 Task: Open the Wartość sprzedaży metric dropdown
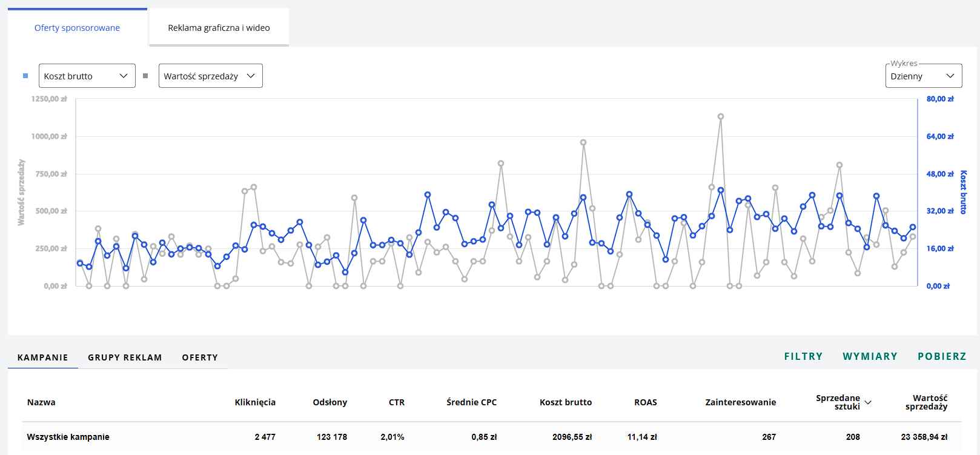210,76
